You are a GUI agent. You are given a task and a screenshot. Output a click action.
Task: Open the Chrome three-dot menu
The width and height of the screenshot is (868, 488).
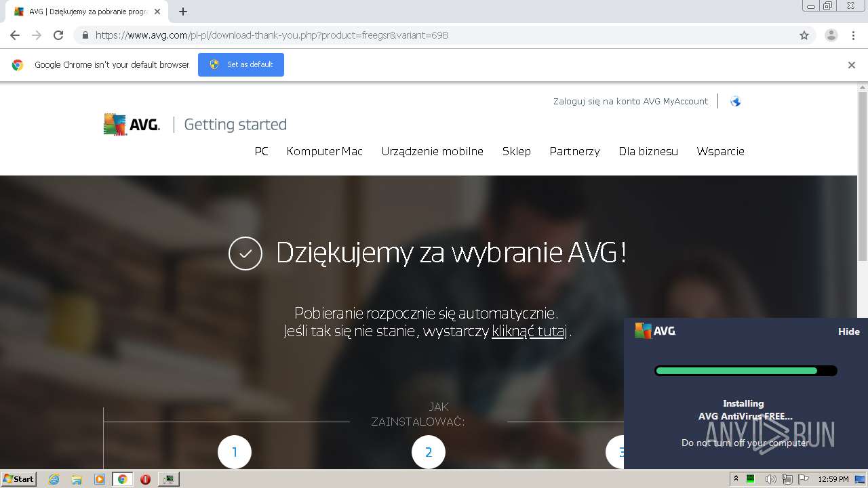pos(853,35)
